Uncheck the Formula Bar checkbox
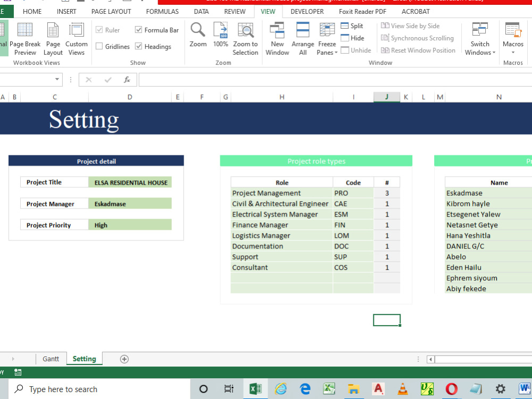Viewport: 532px width, 399px height. [x=138, y=30]
